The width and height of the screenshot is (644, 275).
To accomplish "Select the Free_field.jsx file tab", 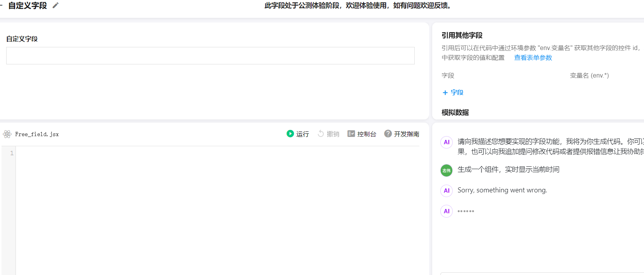I will (37, 134).
